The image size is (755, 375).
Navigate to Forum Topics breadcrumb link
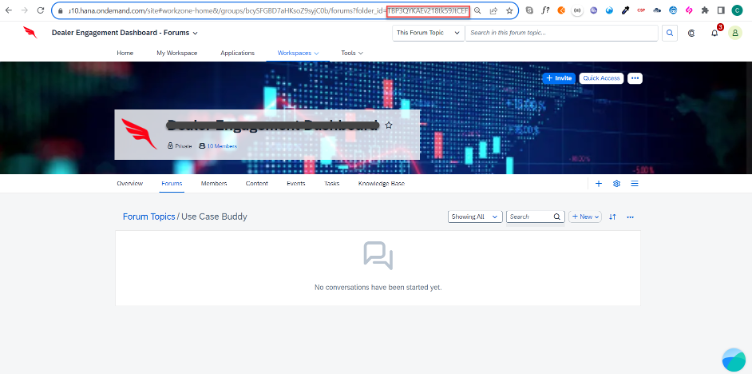click(149, 217)
